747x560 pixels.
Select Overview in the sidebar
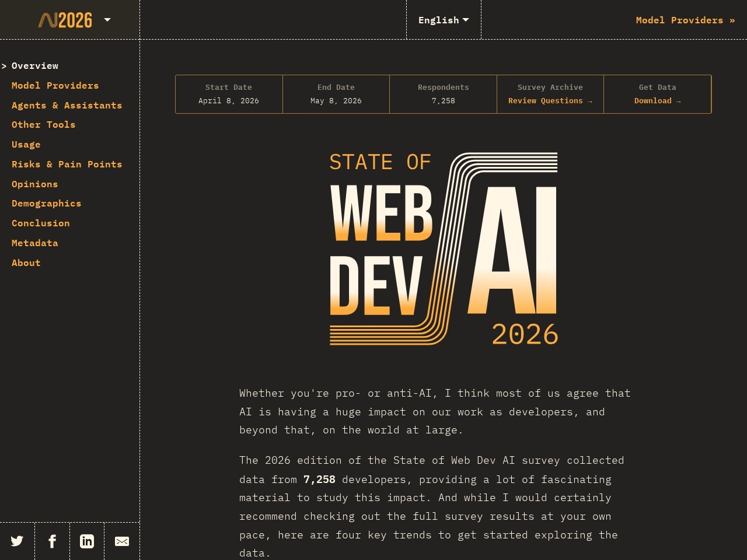[35, 66]
